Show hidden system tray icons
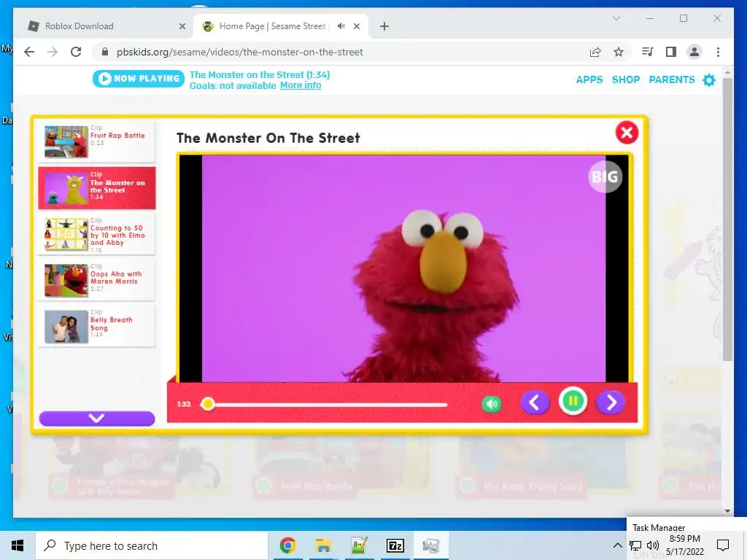The height and width of the screenshot is (560, 747). click(617, 545)
